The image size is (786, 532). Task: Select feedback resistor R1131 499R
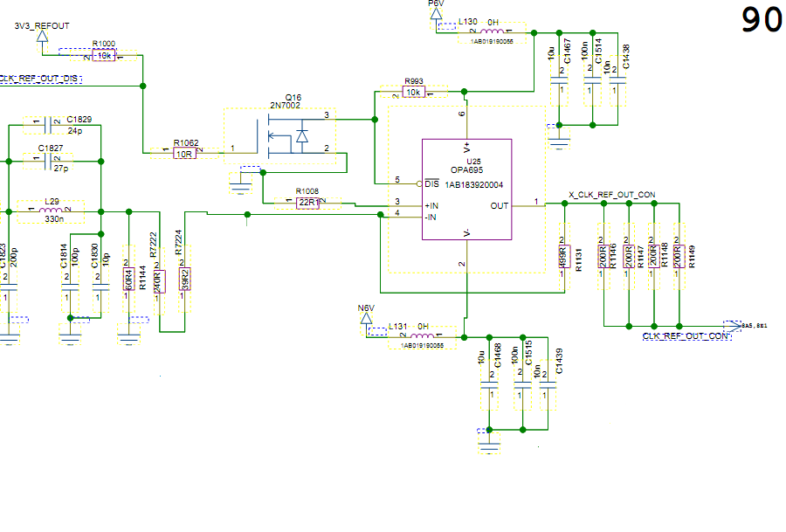coord(564,257)
